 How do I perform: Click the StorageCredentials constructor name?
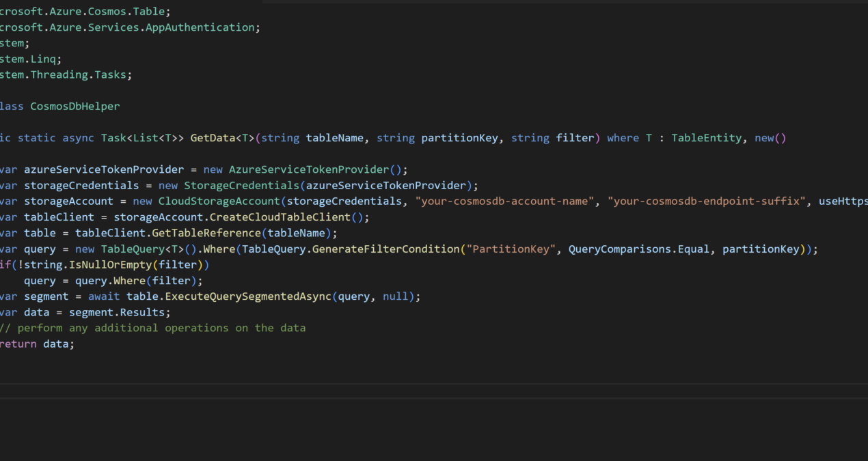pyautogui.click(x=241, y=185)
